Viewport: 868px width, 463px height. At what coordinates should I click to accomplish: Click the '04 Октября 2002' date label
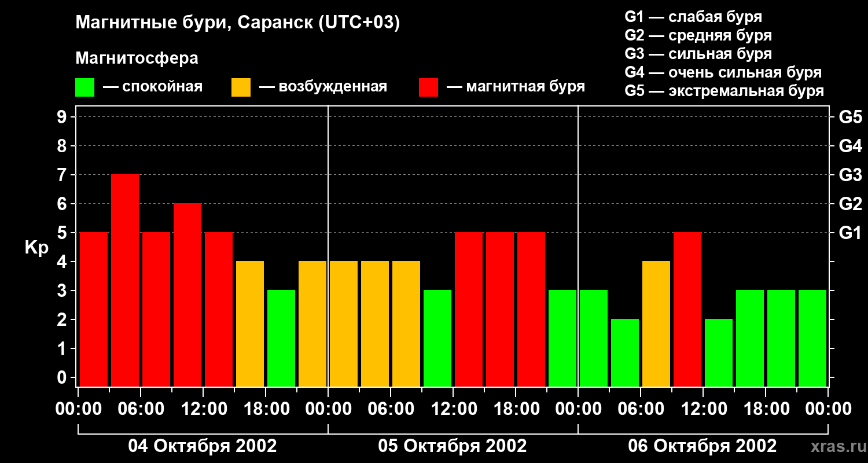click(203, 446)
